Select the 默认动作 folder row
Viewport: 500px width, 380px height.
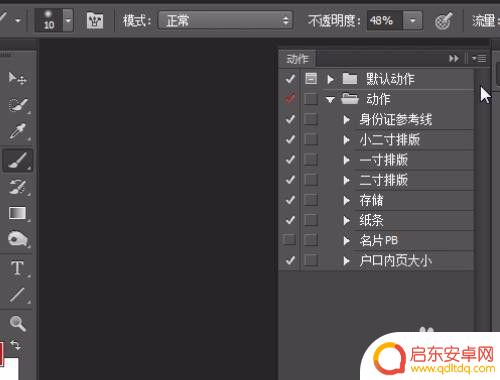398,79
